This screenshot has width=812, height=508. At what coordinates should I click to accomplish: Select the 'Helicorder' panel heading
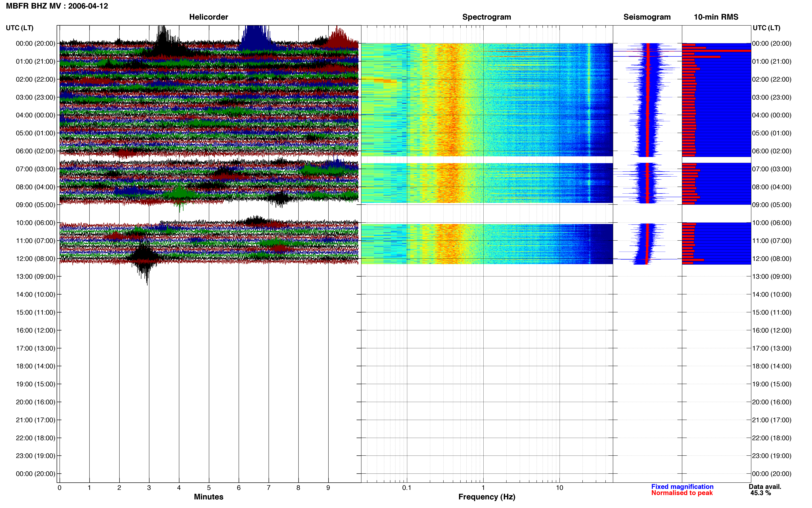(209, 17)
